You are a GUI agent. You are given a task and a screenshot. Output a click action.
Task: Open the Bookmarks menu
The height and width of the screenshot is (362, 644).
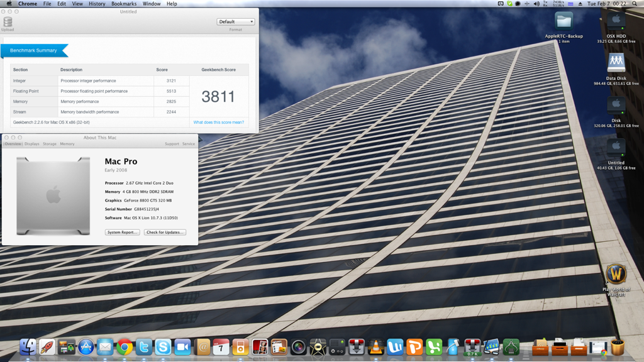click(124, 4)
